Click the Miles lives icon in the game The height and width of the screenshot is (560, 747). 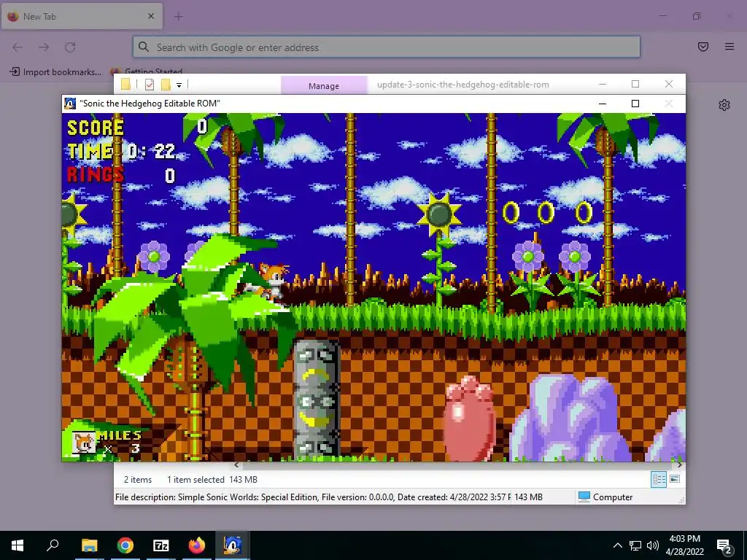83,443
